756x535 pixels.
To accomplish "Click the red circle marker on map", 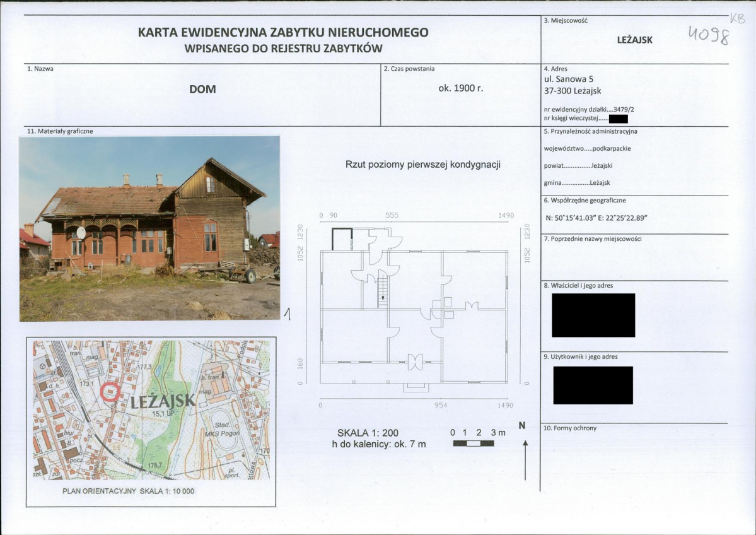I will [x=110, y=392].
